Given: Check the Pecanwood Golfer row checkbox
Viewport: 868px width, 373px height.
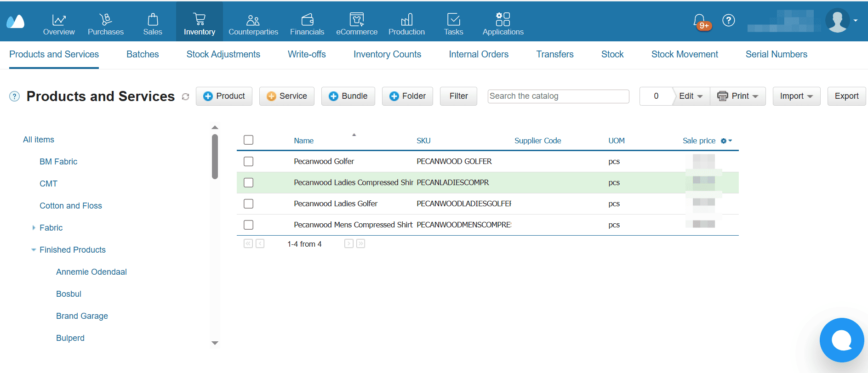Looking at the screenshot, I should click(x=249, y=161).
